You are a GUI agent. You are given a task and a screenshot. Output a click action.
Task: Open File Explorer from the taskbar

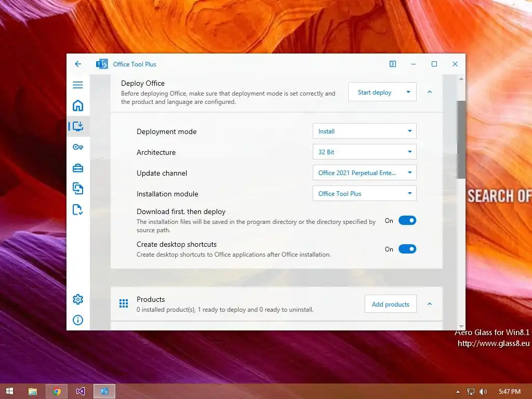coord(33,392)
